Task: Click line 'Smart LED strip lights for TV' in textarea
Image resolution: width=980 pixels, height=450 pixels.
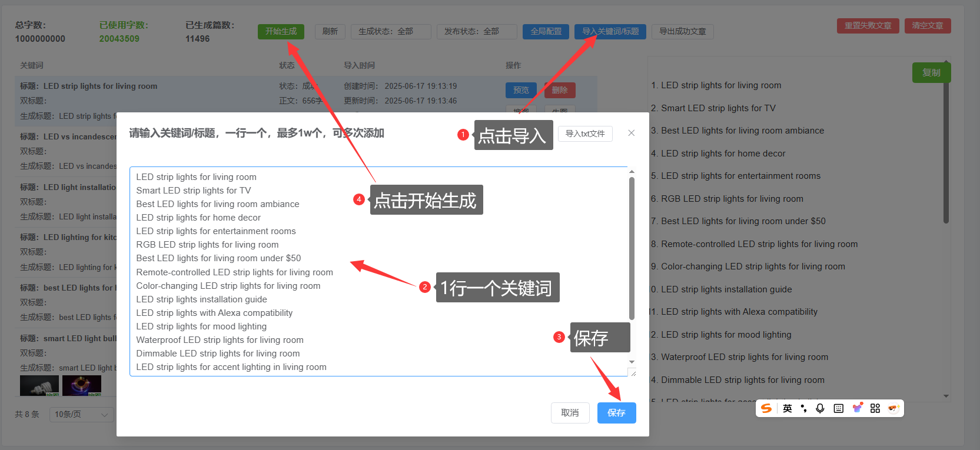Action: [194, 191]
